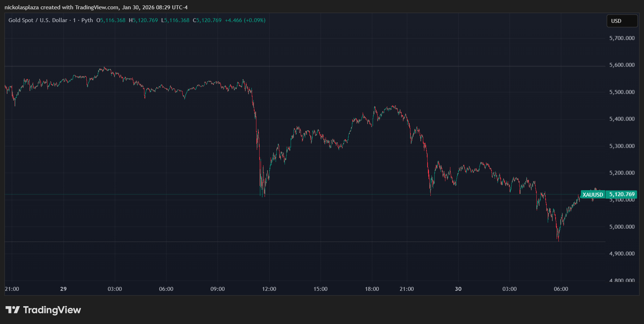Select the open value O5,116.368
The width and height of the screenshot is (644, 324).
pyautogui.click(x=111, y=20)
